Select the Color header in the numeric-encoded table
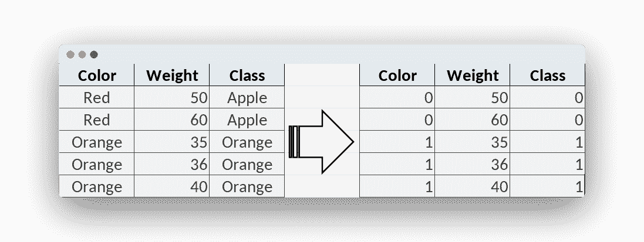Screen dimensions: 644x242 (x=397, y=76)
